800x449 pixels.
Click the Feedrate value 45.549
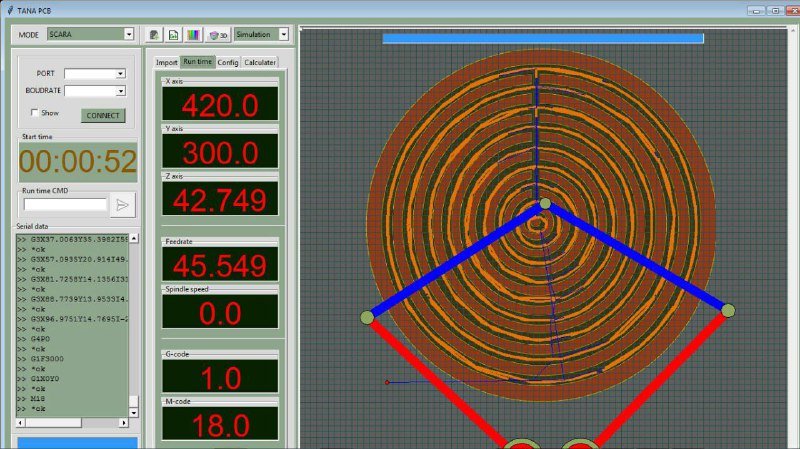click(220, 265)
